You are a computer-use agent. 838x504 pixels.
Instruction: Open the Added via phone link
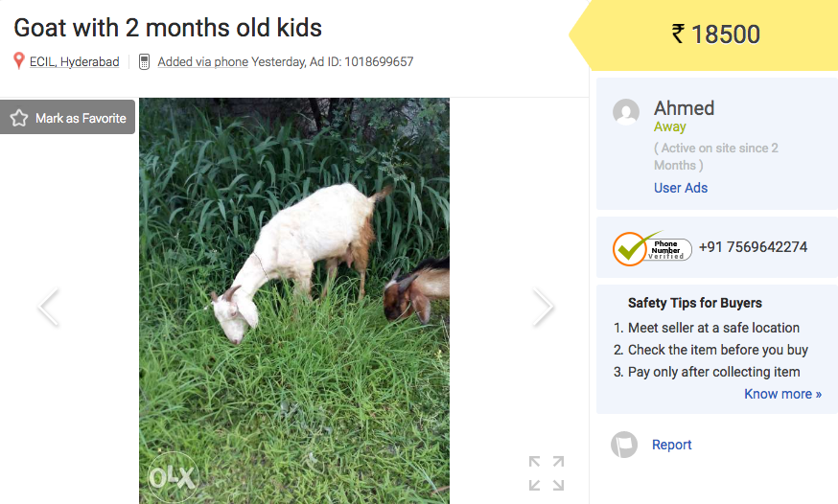pos(202,62)
